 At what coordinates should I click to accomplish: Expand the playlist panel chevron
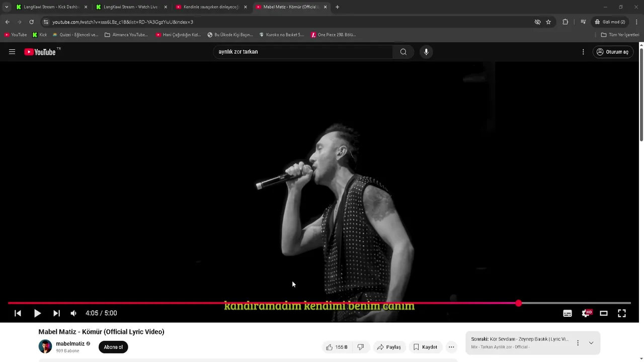(591, 343)
